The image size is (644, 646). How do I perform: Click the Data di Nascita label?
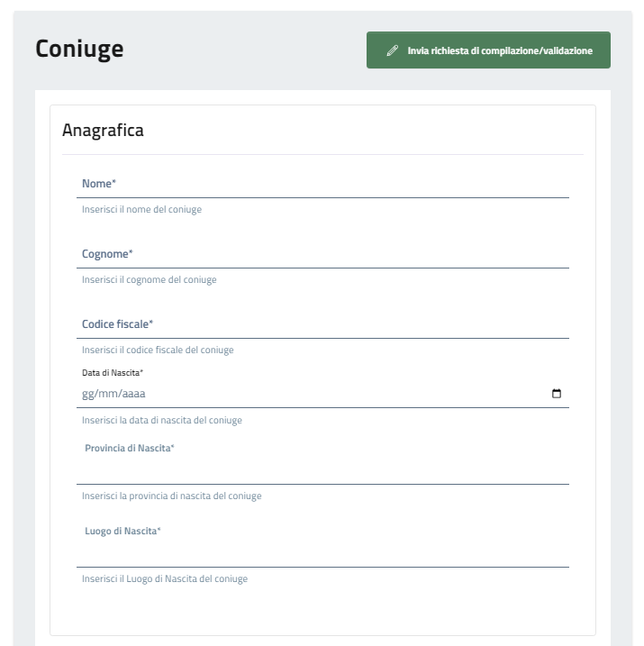click(x=113, y=372)
